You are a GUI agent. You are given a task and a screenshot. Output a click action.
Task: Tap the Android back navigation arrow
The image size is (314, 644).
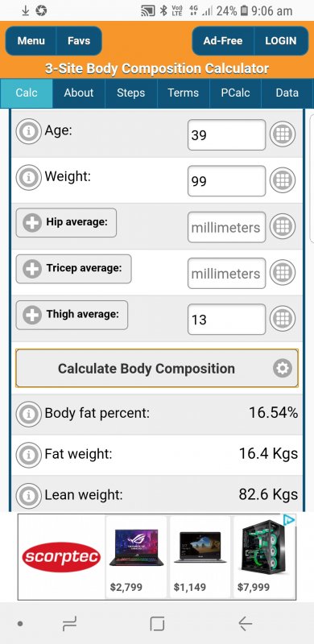click(245, 625)
